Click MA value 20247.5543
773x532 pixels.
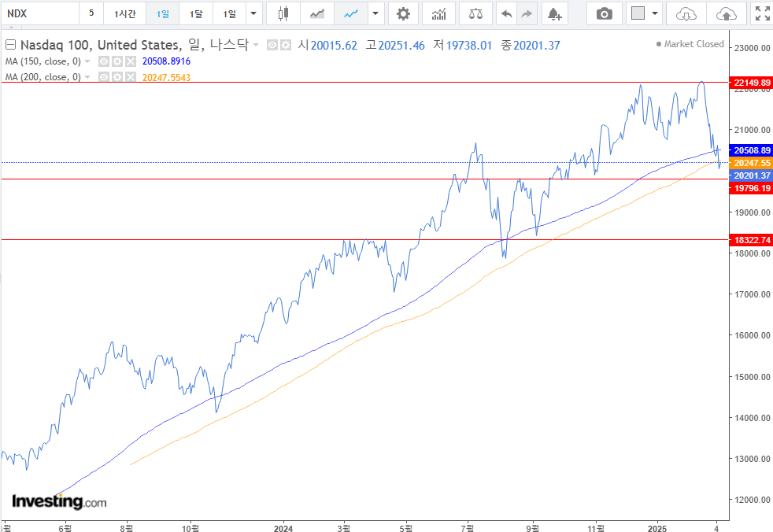166,77
